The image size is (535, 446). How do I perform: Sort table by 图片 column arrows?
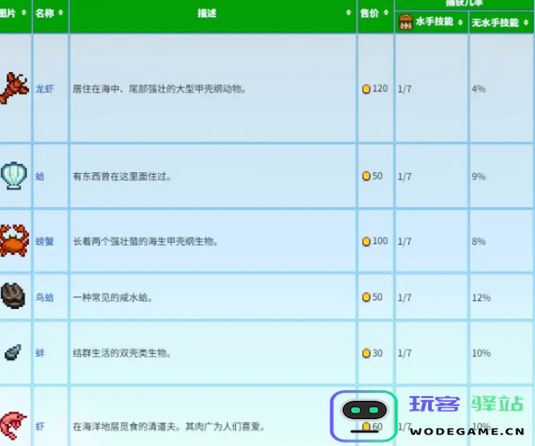click(24, 13)
